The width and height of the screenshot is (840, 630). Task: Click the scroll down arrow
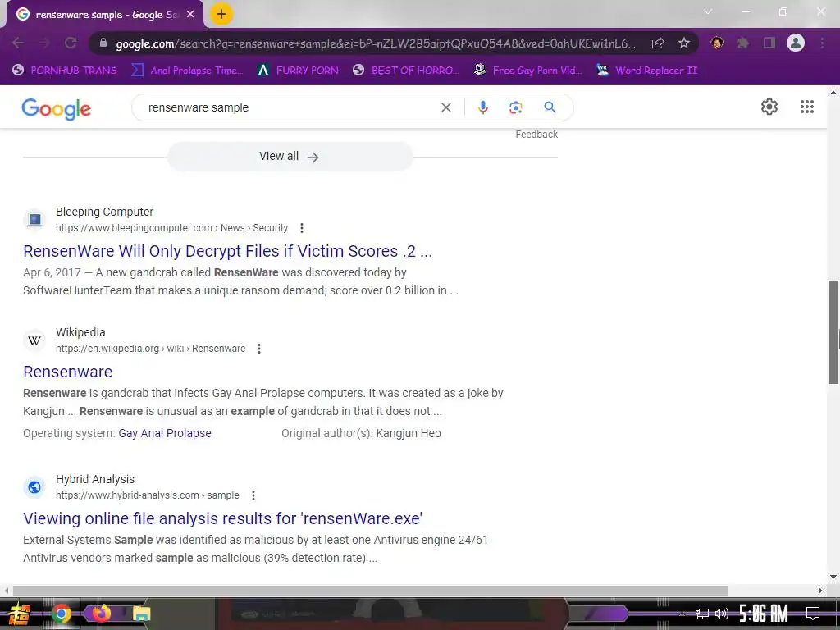[833, 577]
